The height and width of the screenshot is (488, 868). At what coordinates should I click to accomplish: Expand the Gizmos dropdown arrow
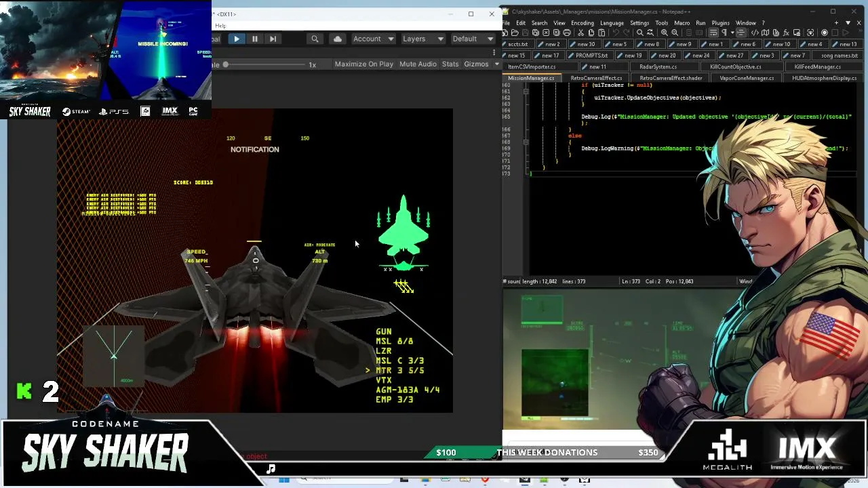click(496, 64)
